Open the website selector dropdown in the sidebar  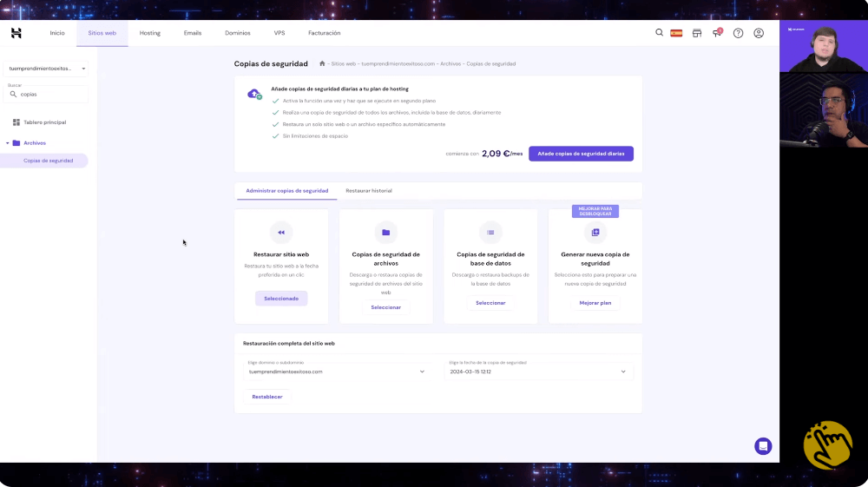pos(47,69)
